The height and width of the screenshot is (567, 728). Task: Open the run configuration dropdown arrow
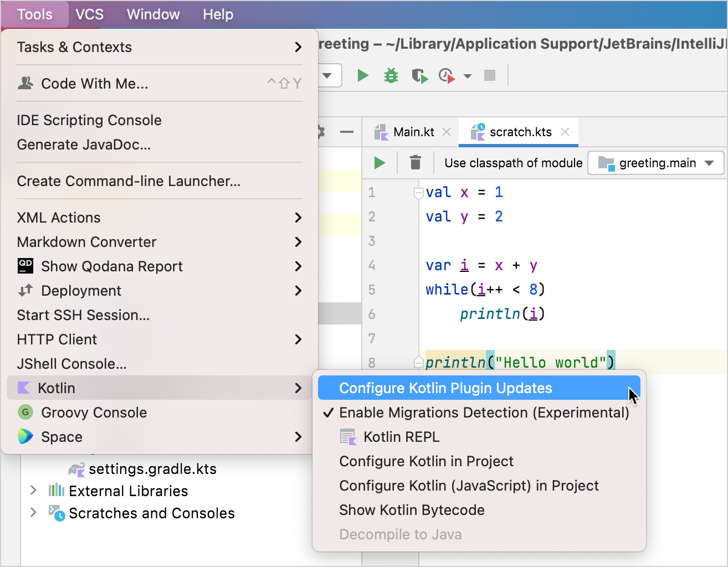pos(327,75)
